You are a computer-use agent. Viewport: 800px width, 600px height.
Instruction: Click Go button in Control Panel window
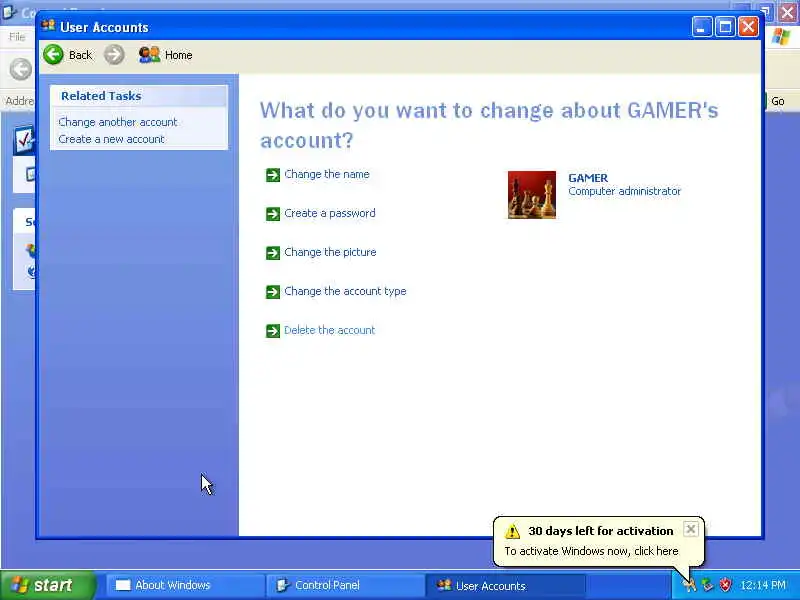(778, 101)
